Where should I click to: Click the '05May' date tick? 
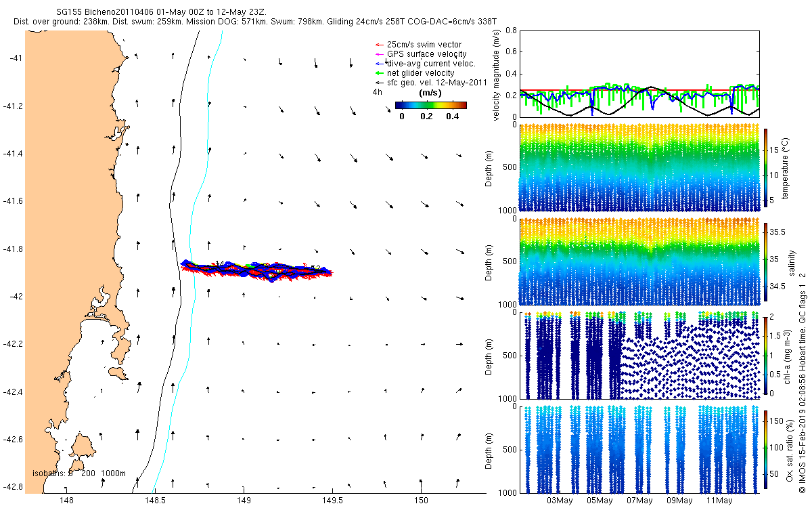(600, 501)
